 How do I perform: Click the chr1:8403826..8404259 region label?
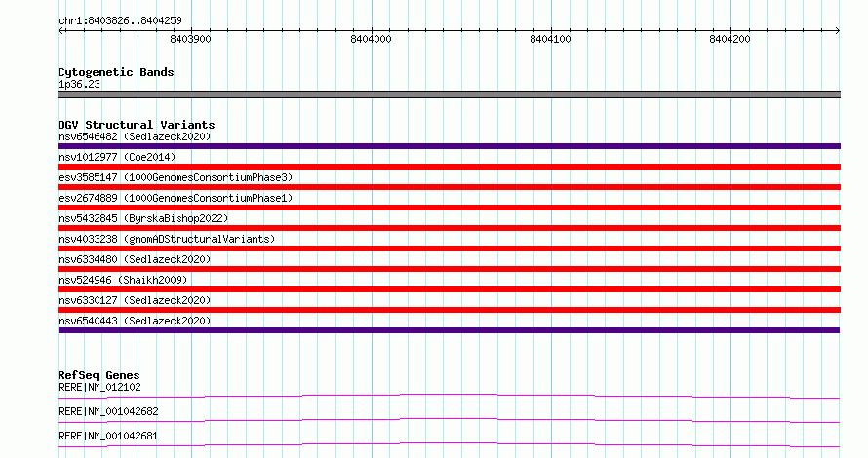(x=120, y=20)
